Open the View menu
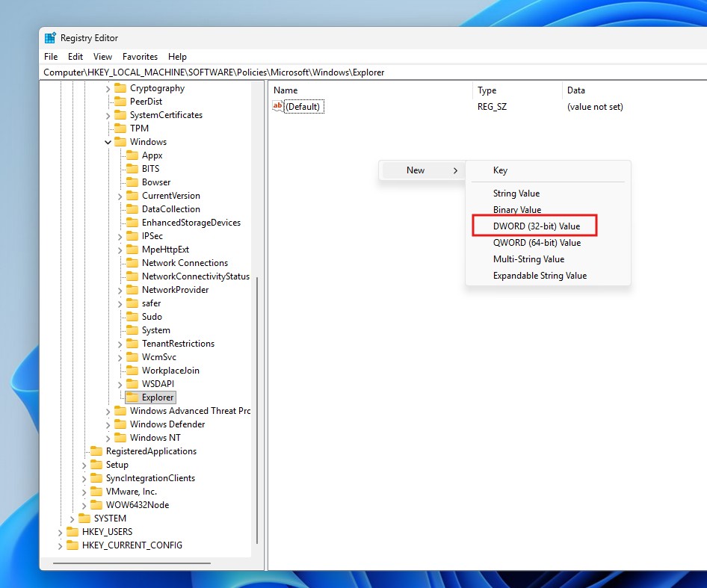This screenshot has width=707, height=588. tap(102, 56)
